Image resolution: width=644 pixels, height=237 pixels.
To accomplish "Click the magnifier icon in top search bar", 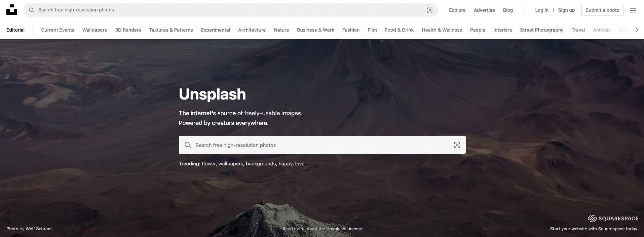I will 31,10.
